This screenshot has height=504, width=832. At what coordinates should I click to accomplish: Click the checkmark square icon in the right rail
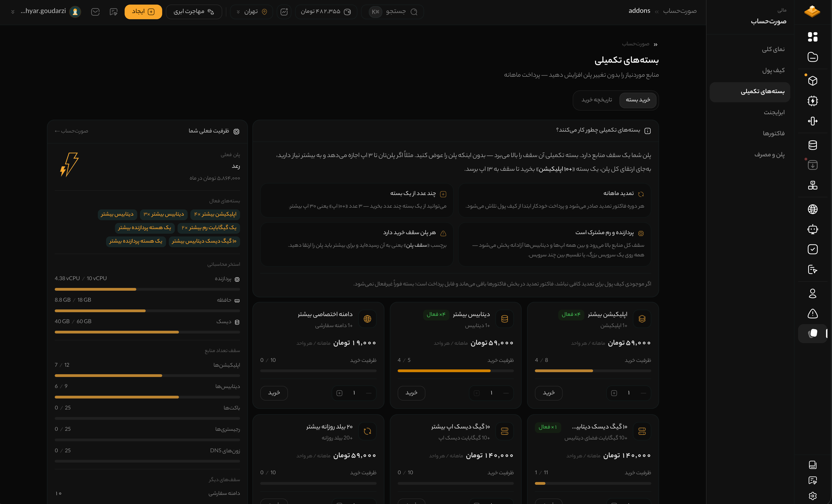[813, 249]
